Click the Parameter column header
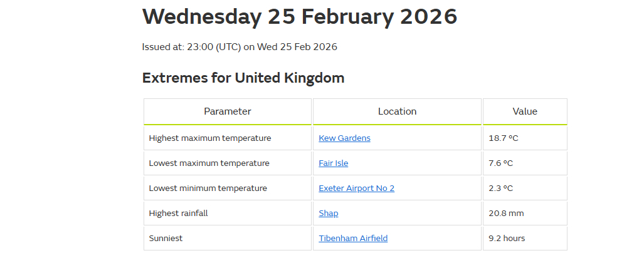Image resolution: width=644 pixels, height=258 pixels. click(x=227, y=111)
